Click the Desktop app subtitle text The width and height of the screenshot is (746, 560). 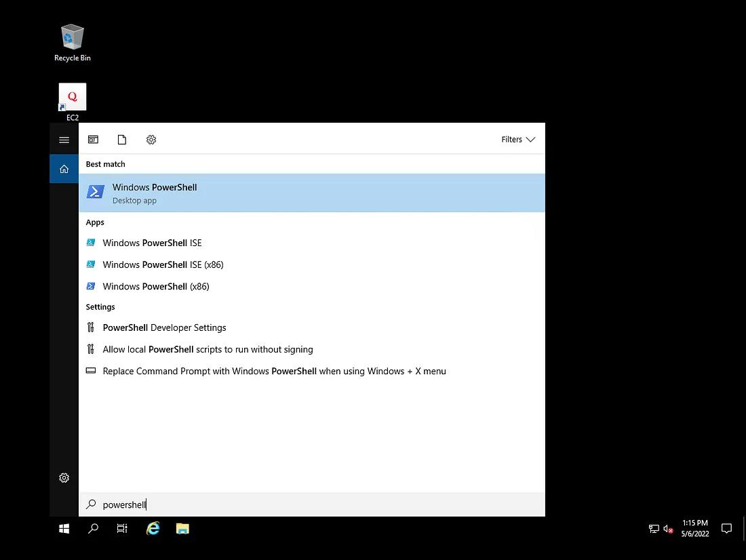135,201
